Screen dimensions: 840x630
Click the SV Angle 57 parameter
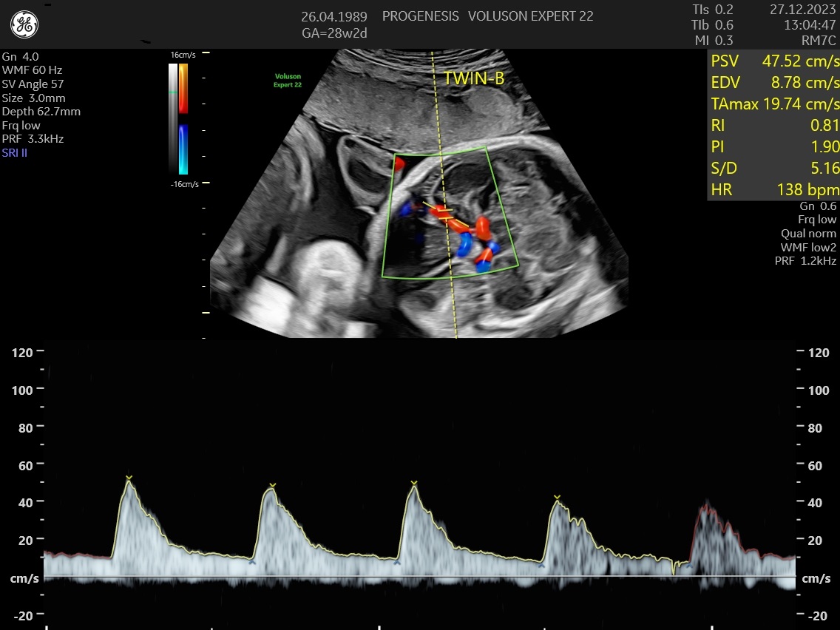pos(33,84)
